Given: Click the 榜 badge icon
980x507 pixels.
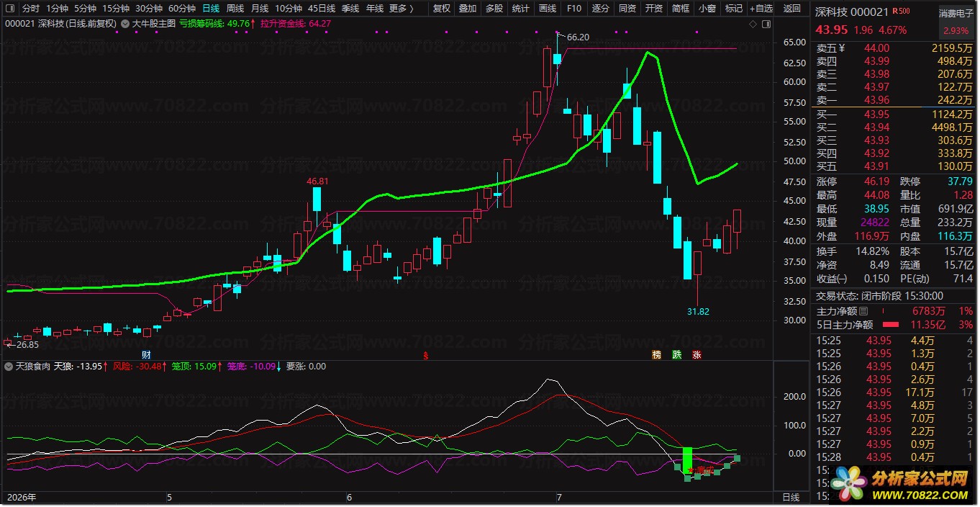Looking at the screenshot, I should point(656,354).
